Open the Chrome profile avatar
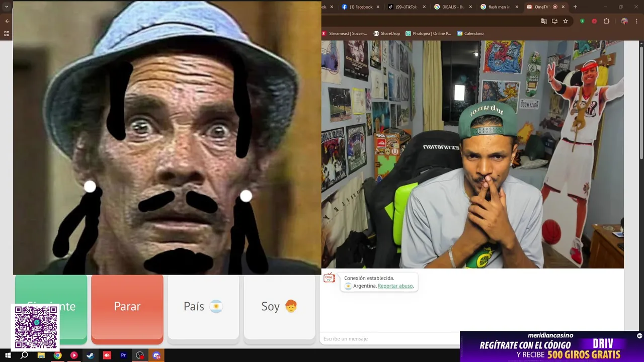Image resolution: width=644 pixels, height=362 pixels. pyautogui.click(x=624, y=21)
